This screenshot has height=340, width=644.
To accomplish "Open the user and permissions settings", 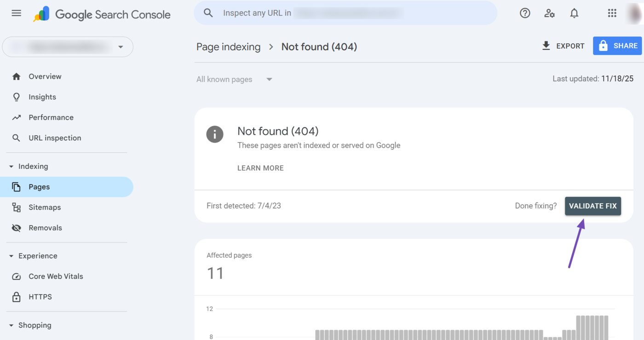I will coord(549,13).
